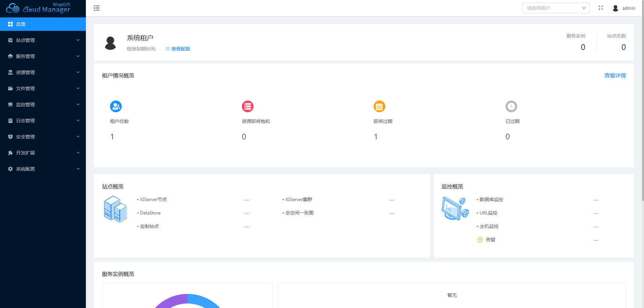Collapse the sidebar with the hamburger toggle
Image resolution: width=644 pixels, height=308 pixels.
coord(97,8)
